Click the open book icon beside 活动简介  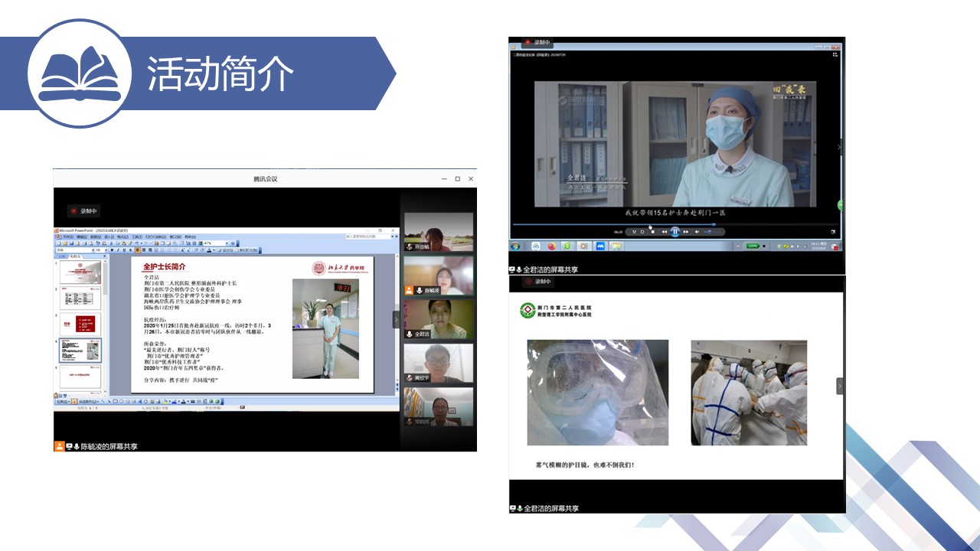tap(80, 73)
